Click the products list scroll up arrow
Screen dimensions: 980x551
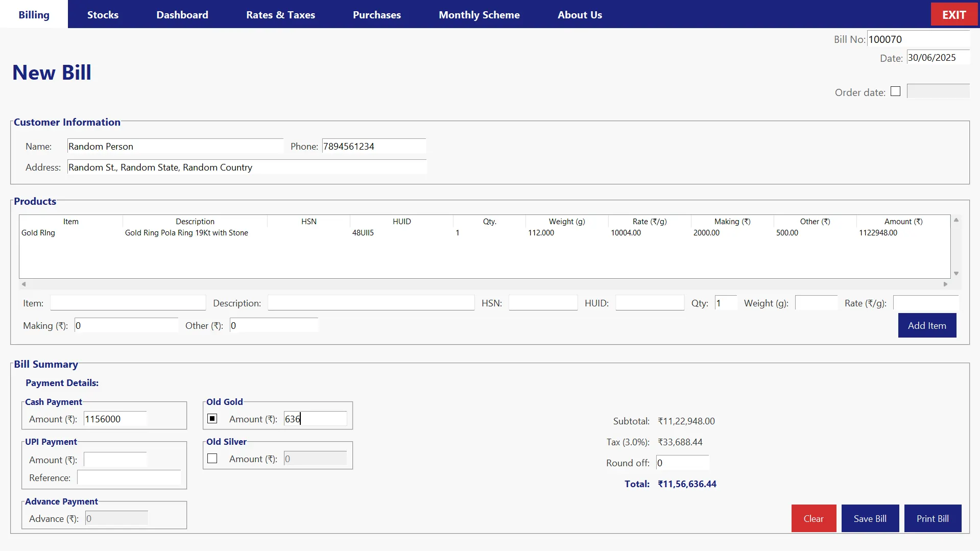(x=956, y=220)
